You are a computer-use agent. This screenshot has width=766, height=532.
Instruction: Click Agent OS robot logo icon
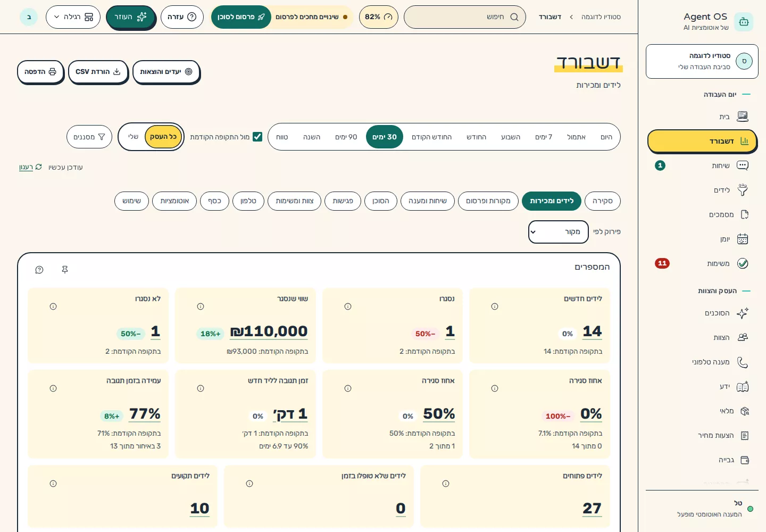tap(744, 22)
